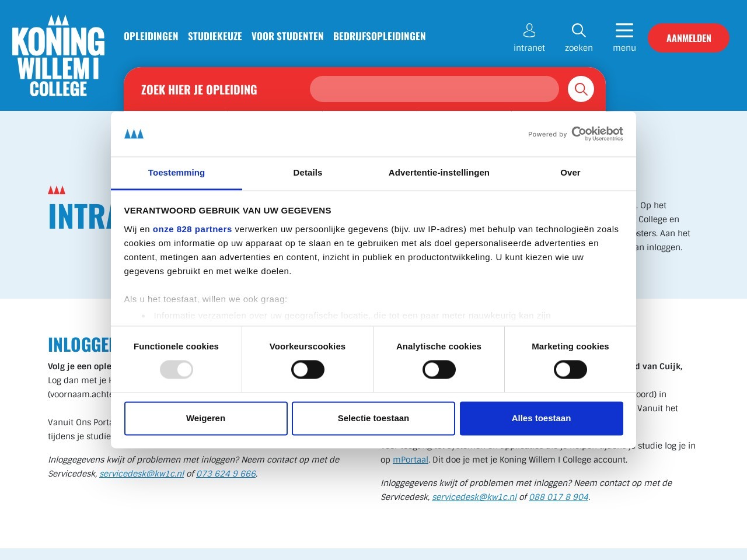Click the red Aanmelden button
Screen dimensions: 747x560
click(689, 38)
